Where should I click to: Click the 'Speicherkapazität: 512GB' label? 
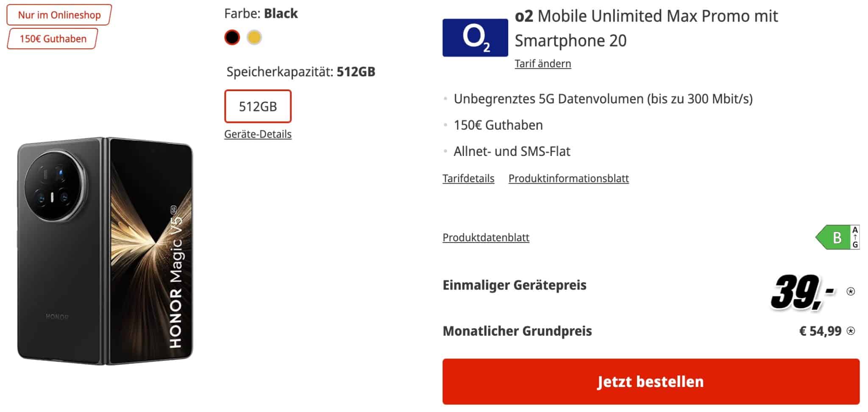point(300,72)
